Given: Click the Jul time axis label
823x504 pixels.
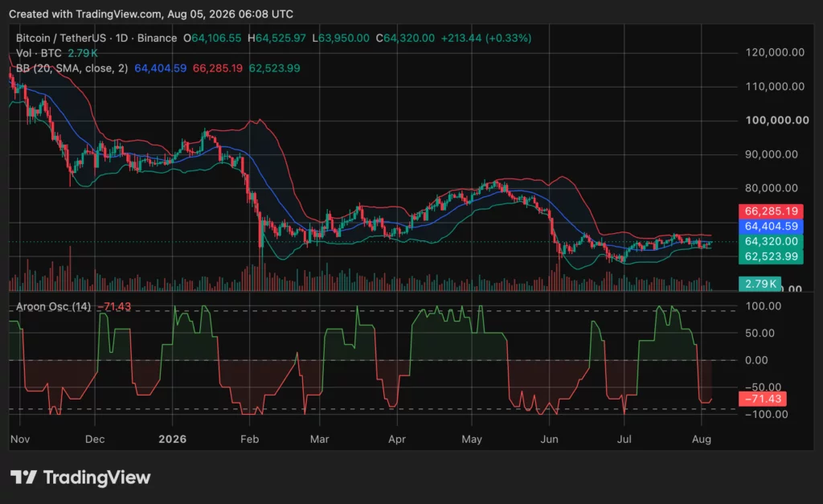Looking at the screenshot, I should point(624,439).
